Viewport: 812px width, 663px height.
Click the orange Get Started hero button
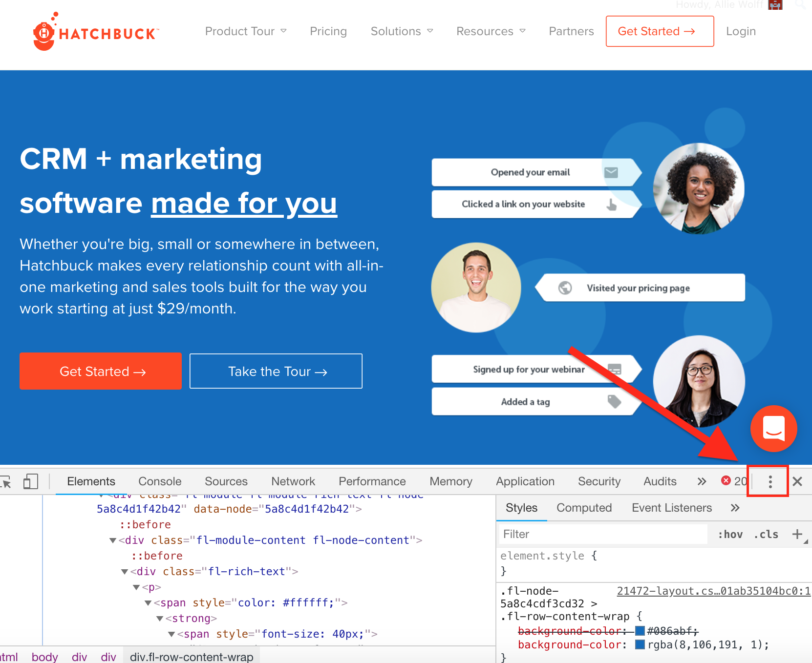[x=101, y=371]
